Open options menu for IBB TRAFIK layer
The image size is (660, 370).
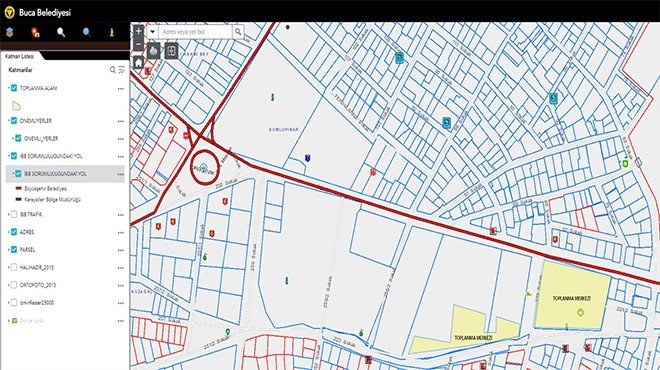point(121,215)
